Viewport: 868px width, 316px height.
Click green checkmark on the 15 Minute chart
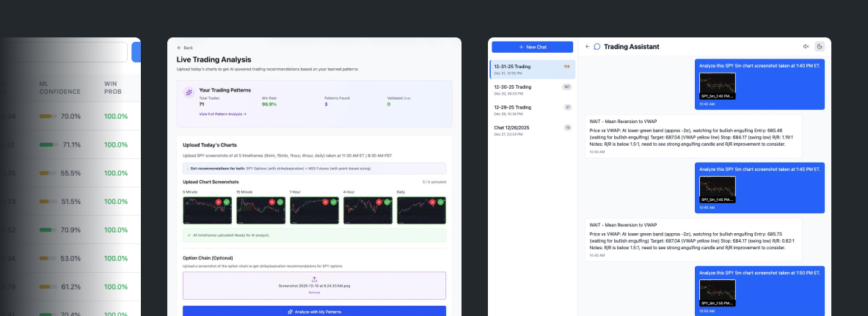(x=280, y=202)
